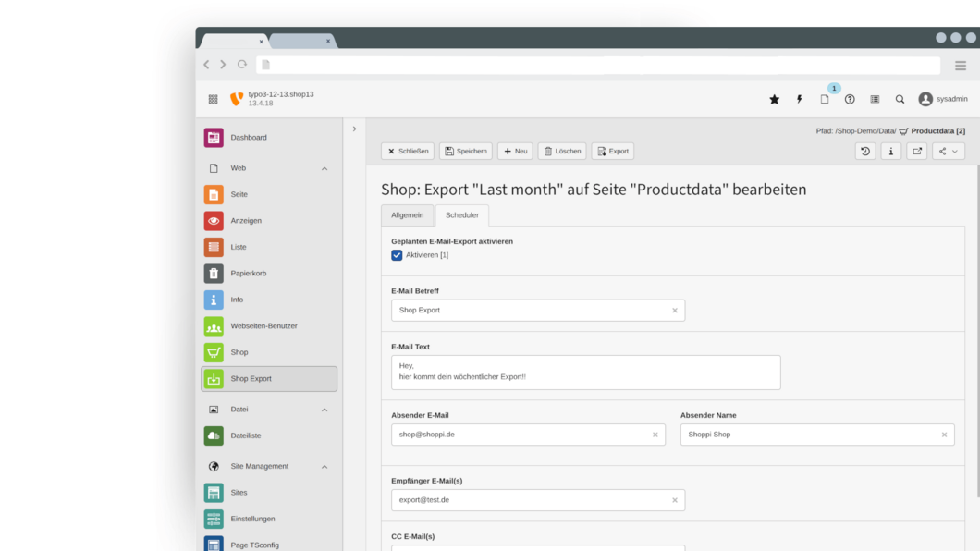980x551 pixels.
Task: Collapse the Web module group
Action: tap(325, 168)
